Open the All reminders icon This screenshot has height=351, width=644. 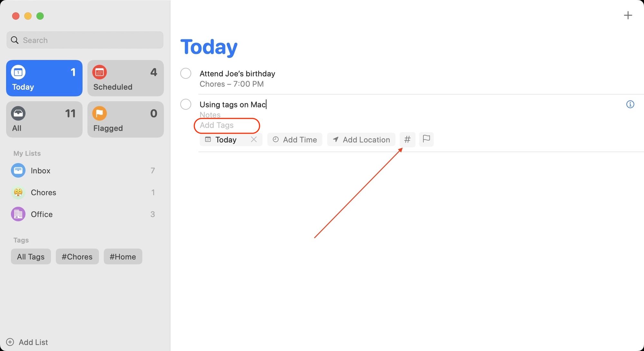click(x=18, y=113)
